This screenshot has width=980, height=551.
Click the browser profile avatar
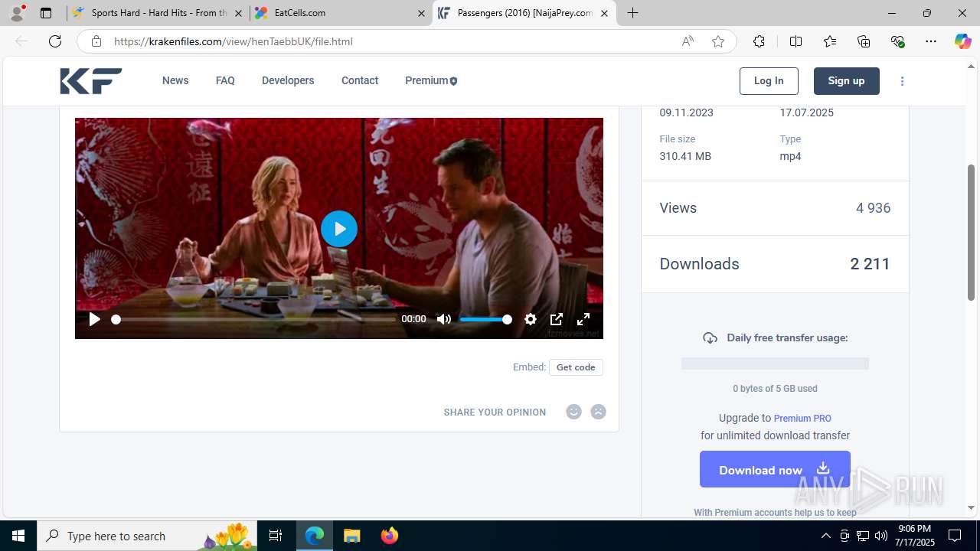17,13
